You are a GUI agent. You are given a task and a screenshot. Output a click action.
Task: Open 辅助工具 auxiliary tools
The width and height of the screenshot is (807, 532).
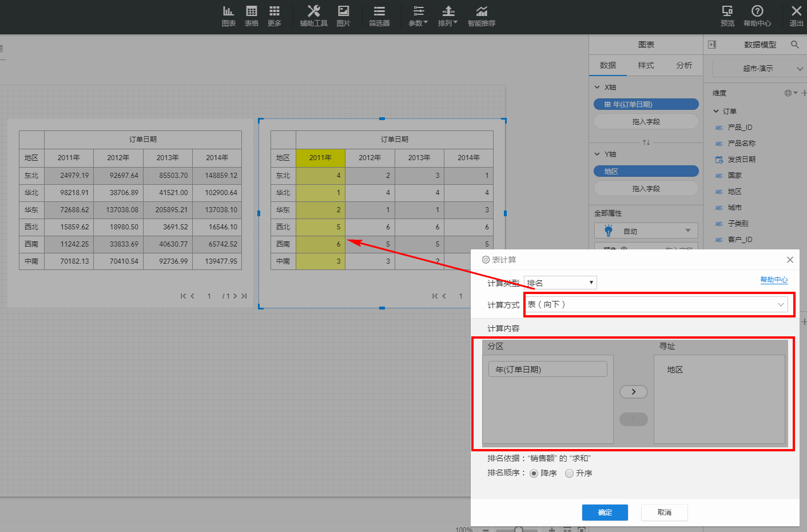tap(313, 15)
